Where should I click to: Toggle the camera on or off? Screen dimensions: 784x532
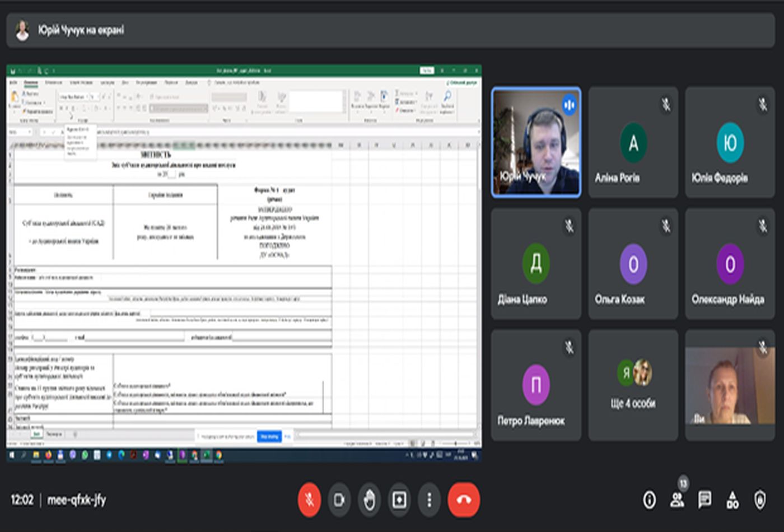tap(339, 500)
